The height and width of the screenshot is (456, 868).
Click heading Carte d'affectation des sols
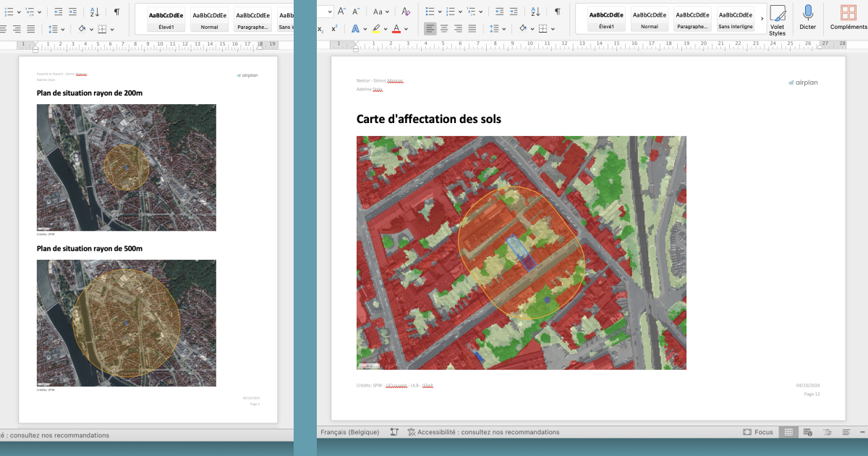click(429, 119)
